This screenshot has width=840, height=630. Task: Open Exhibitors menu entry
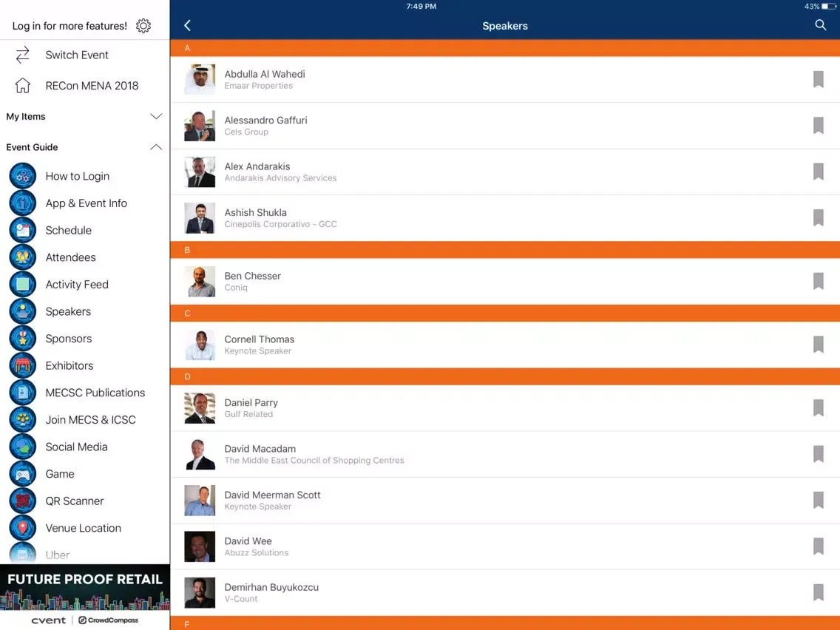(69, 365)
